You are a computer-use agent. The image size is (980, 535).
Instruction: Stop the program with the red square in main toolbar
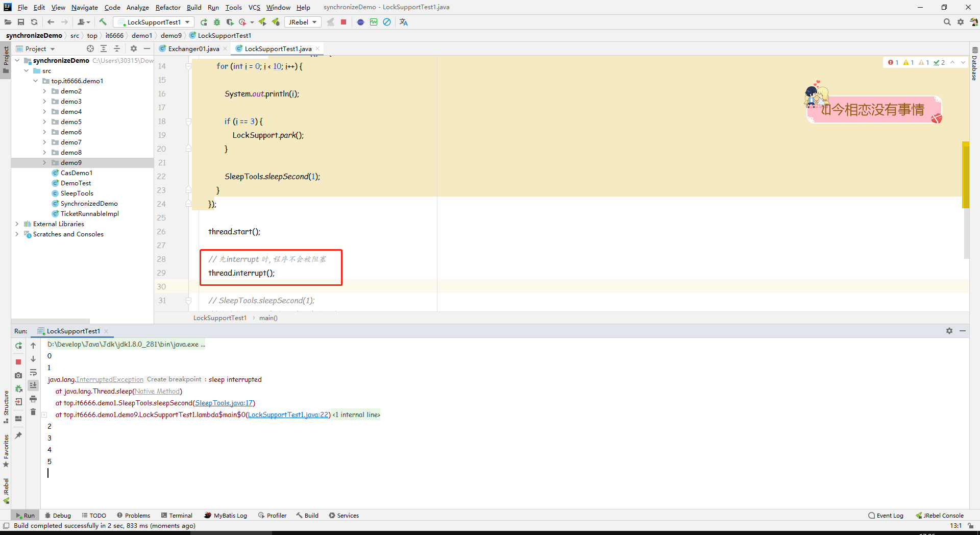(x=344, y=22)
